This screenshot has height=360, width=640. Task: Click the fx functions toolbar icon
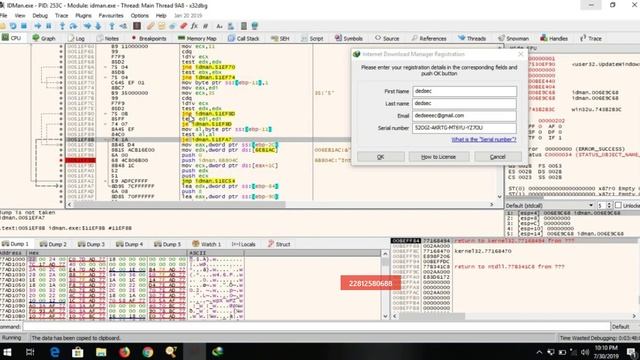(194, 26)
